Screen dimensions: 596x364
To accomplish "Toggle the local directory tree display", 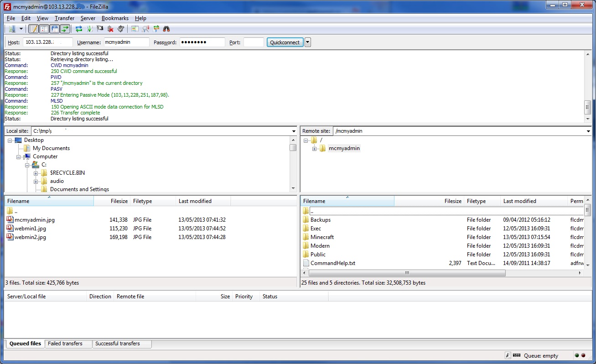I will pyautogui.click(x=44, y=29).
